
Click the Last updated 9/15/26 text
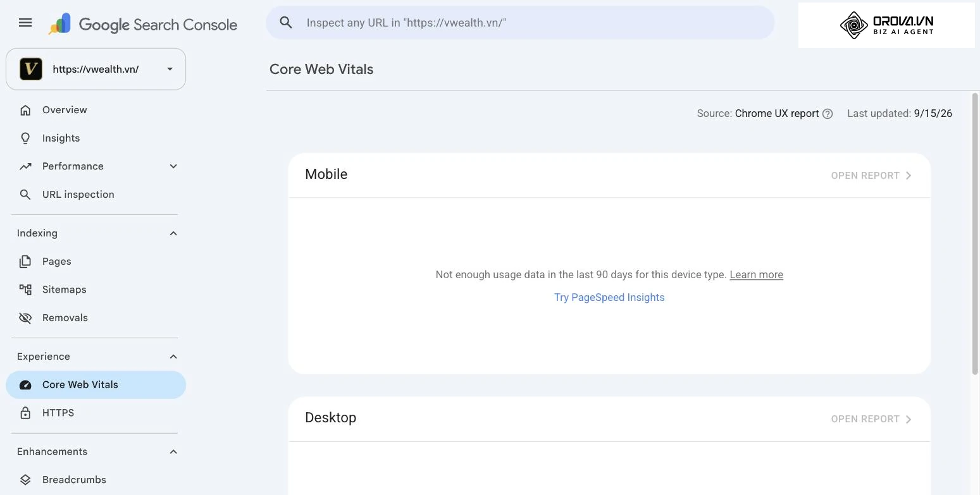click(x=900, y=114)
